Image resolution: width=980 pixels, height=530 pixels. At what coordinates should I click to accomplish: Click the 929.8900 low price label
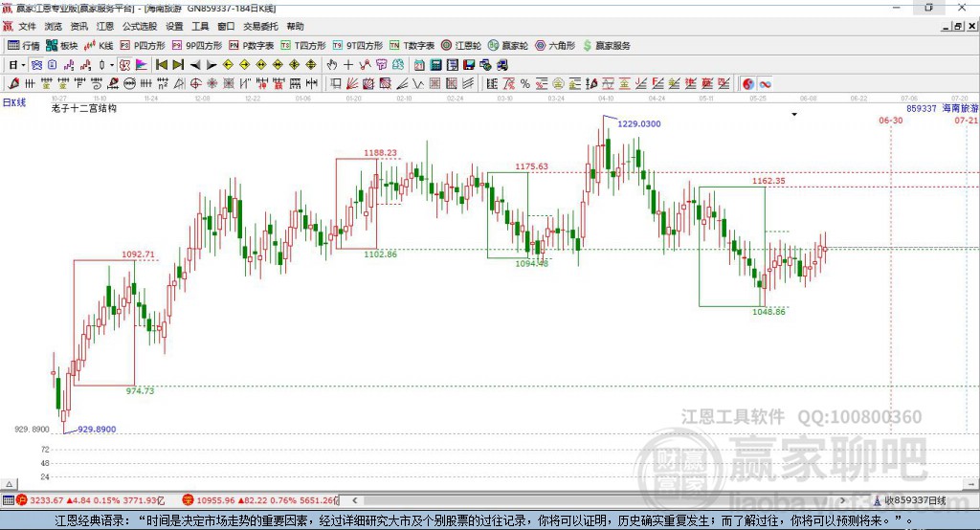(x=97, y=430)
